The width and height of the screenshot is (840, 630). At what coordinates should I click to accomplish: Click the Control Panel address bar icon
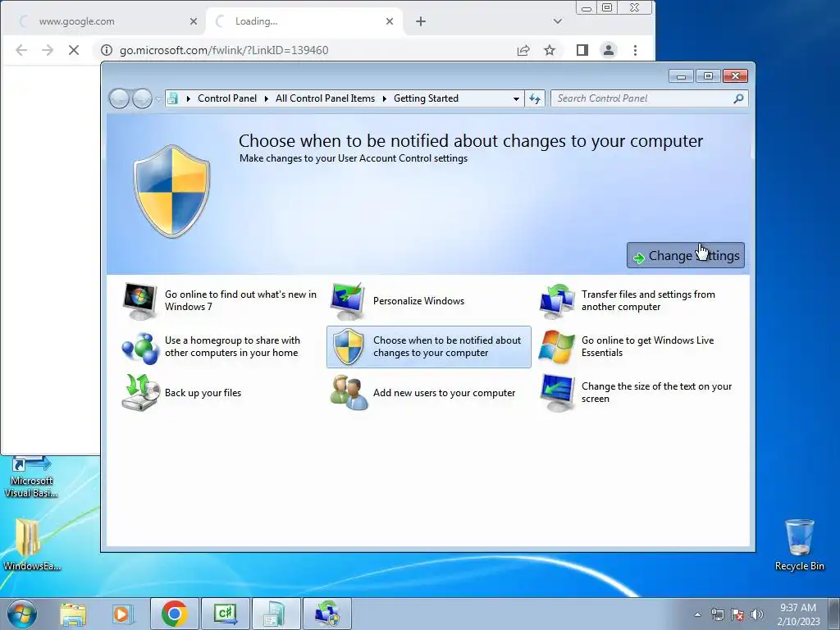coord(172,98)
